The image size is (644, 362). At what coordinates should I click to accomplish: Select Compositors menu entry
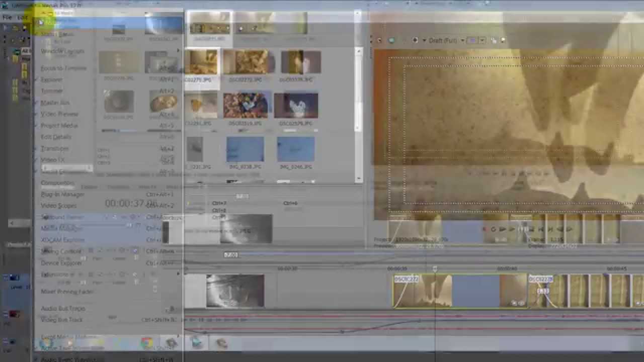(x=57, y=183)
